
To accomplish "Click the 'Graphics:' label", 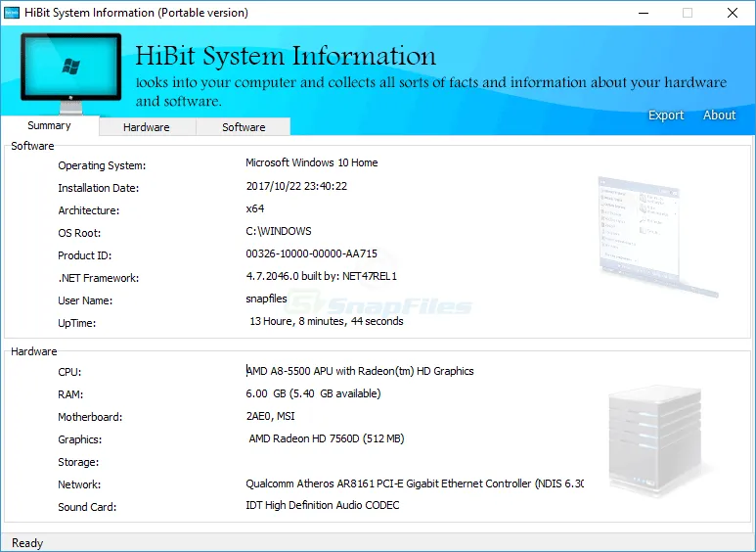I will (x=80, y=439).
